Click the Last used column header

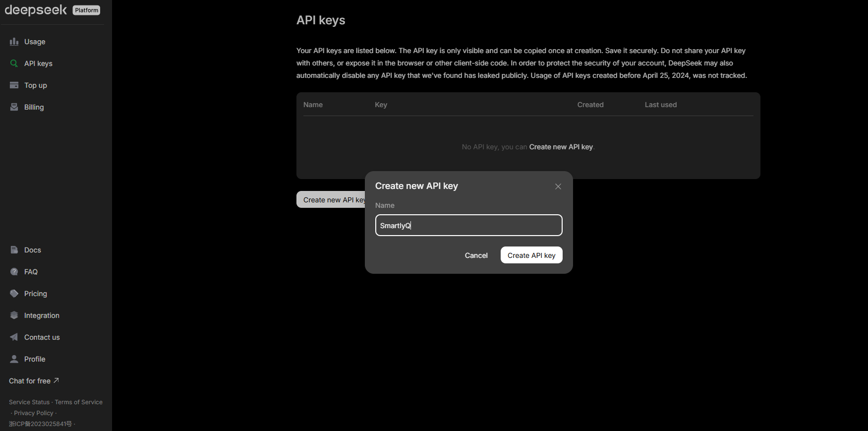pos(661,105)
